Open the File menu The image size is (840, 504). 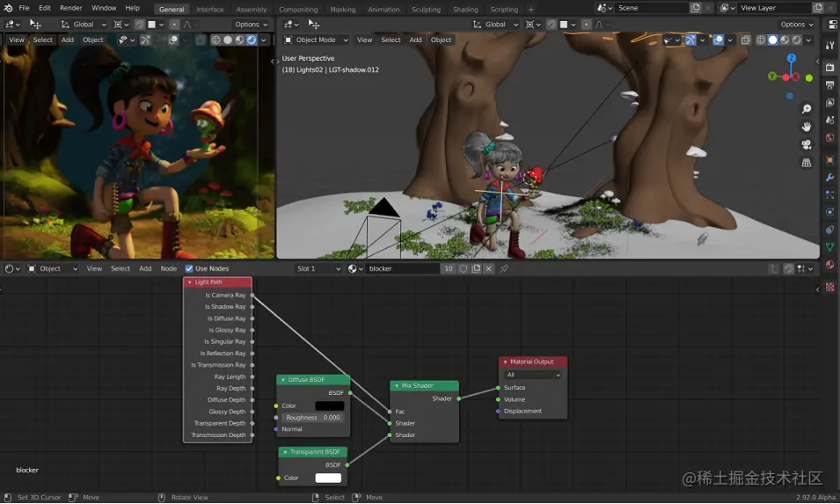pyautogui.click(x=24, y=8)
